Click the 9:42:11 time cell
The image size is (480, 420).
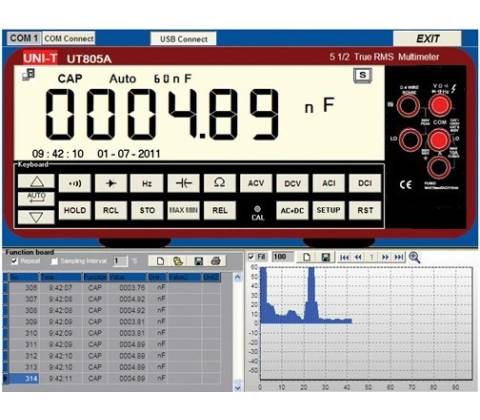pos(60,378)
